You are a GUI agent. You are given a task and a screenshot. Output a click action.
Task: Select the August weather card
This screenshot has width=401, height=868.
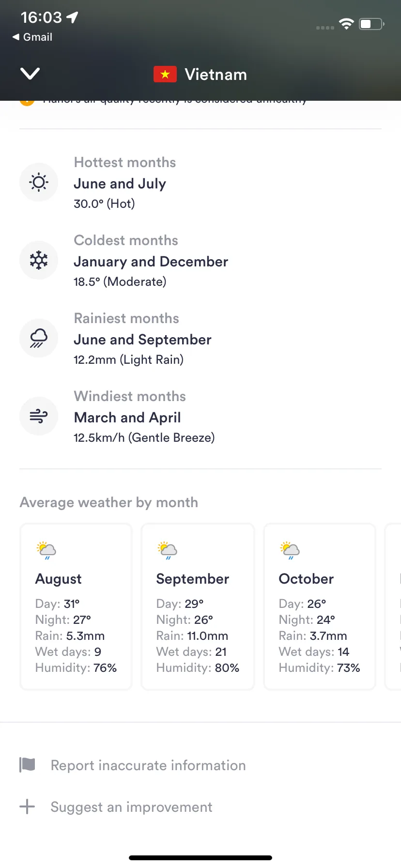click(x=76, y=606)
